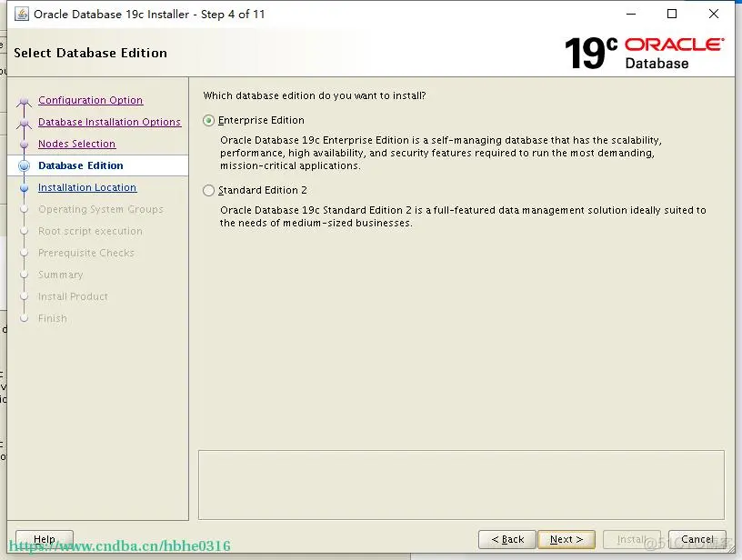742x560 pixels.
Task: Minimize the Oracle installer window
Action: pos(631,15)
